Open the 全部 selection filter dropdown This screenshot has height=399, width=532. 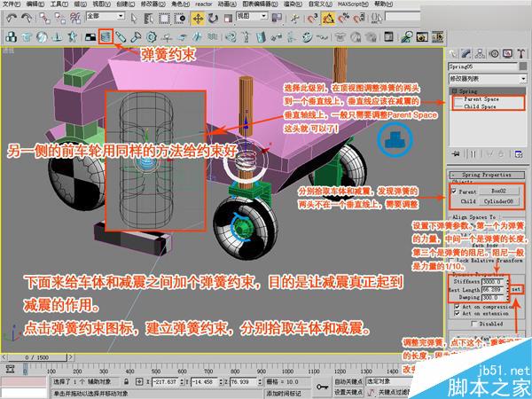(x=106, y=16)
